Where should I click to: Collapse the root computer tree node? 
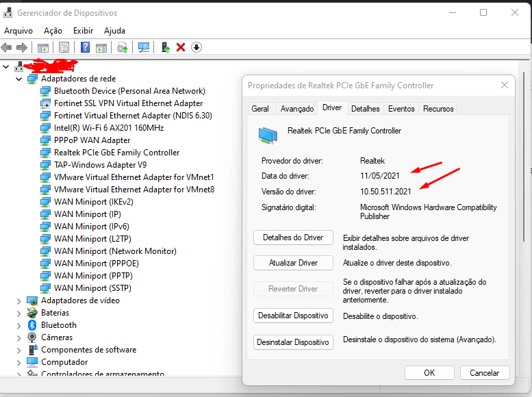[5, 66]
